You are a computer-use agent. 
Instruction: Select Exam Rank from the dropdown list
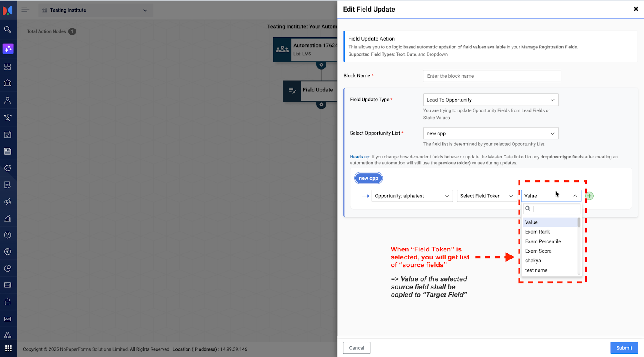pos(537,232)
